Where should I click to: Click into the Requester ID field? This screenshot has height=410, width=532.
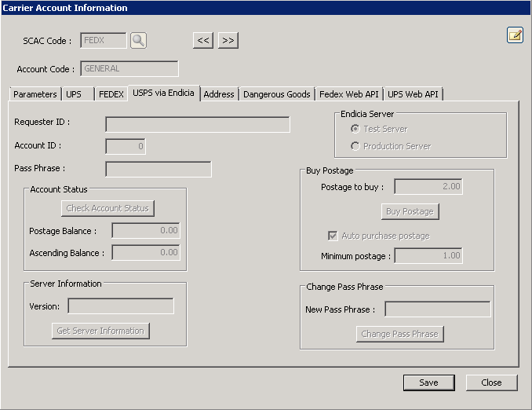[x=197, y=124]
